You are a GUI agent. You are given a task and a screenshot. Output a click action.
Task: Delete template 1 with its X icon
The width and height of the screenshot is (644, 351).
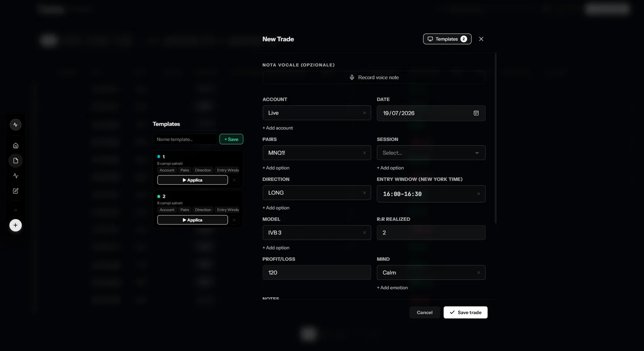pyautogui.click(x=234, y=180)
